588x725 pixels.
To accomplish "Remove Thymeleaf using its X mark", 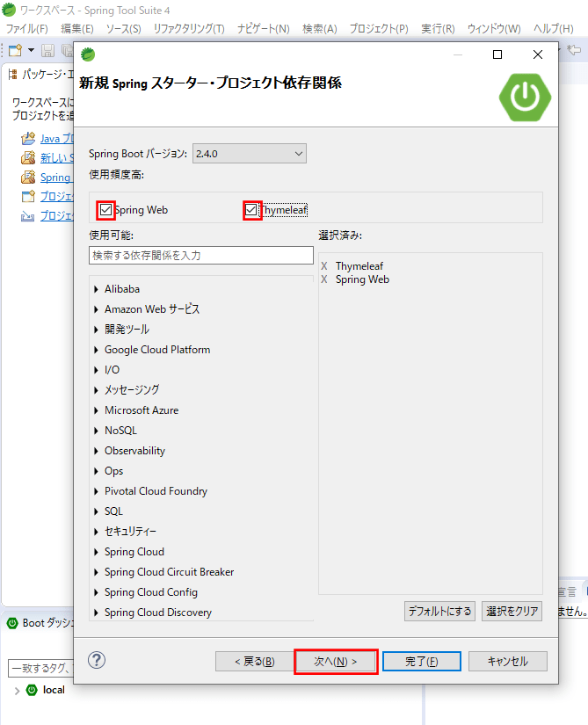I will pos(324,266).
